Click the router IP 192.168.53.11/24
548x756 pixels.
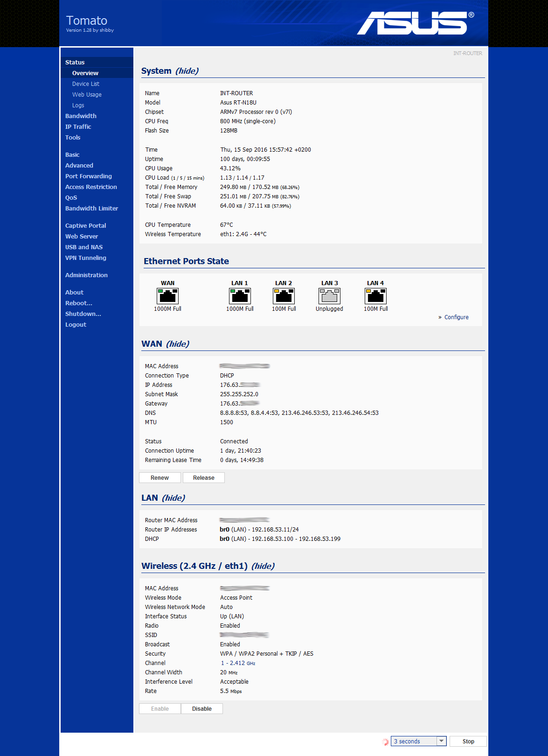[x=259, y=530]
